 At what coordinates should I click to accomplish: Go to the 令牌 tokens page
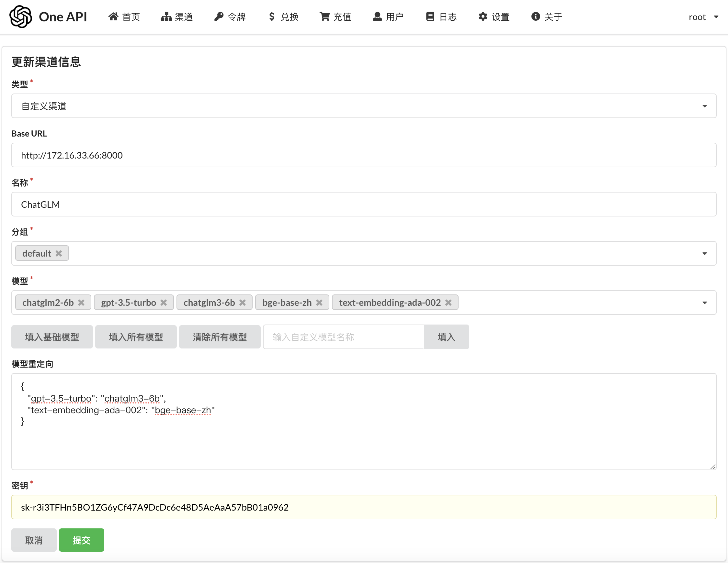pos(230,17)
